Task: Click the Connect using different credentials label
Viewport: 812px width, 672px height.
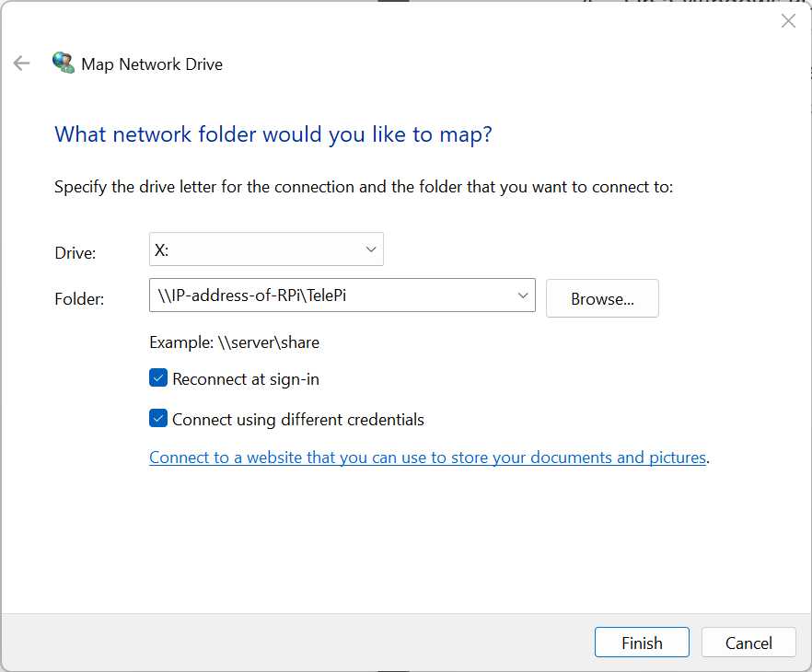Action: [298, 420]
